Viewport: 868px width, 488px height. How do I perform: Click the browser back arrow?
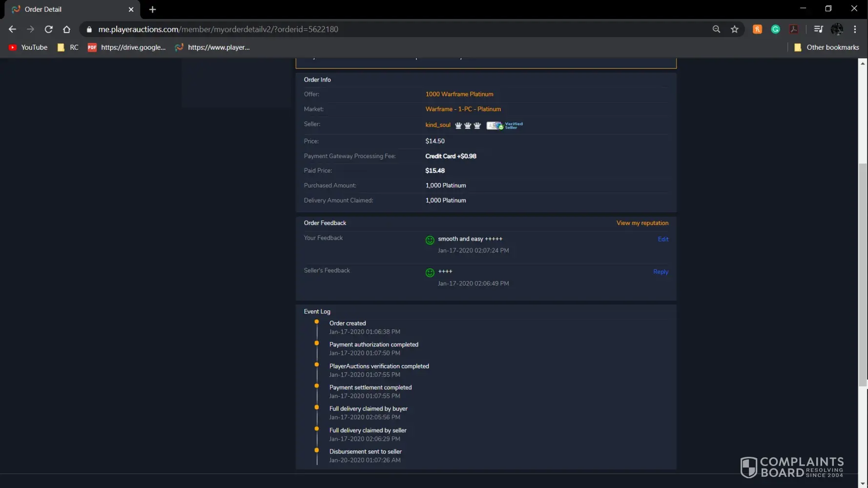coord(12,29)
